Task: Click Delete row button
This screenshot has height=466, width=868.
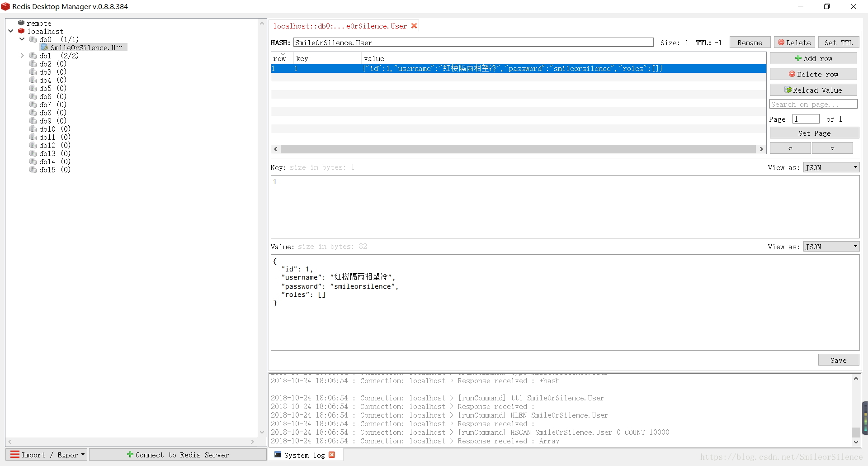Action: click(x=813, y=74)
